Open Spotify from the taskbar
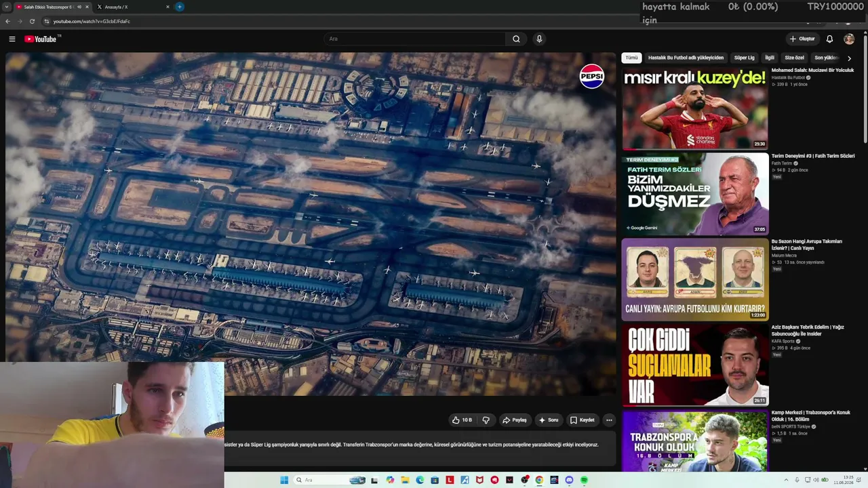The height and width of the screenshot is (488, 868). pyautogui.click(x=584, y=480)
